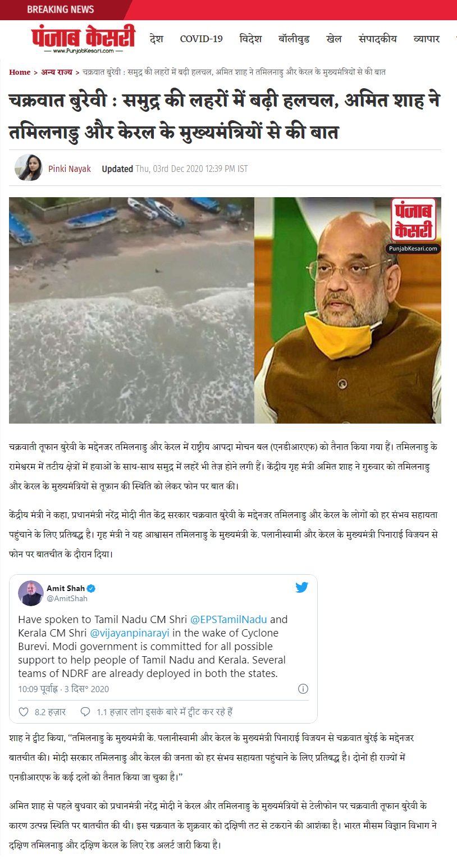Click Amit Shah's verified badge icon
457x868 pixels.
pos(91,588)
